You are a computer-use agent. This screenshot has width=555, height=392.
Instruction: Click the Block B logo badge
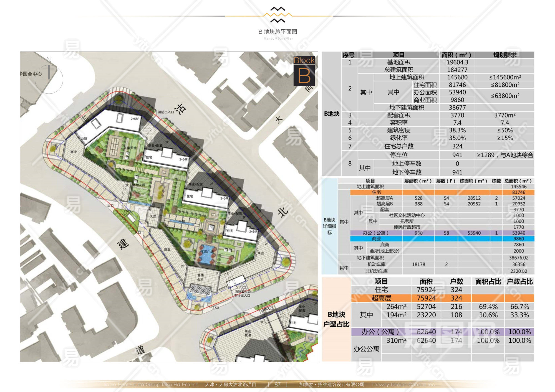point(304,71)
